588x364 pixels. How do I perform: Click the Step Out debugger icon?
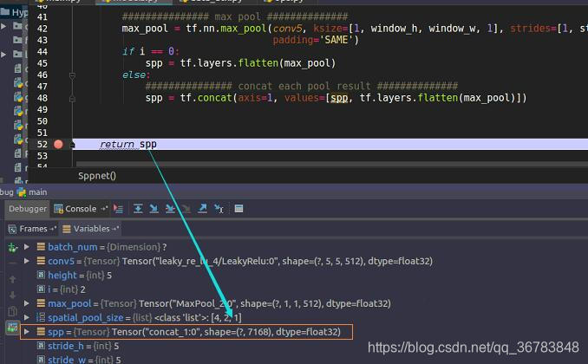pos(202,208)
